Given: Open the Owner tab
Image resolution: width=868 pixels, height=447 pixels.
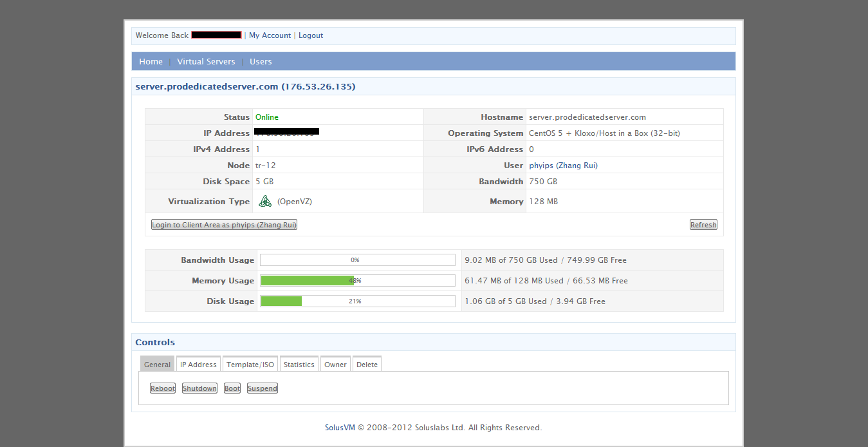Looking at the screenshot, I should (335, 364).
